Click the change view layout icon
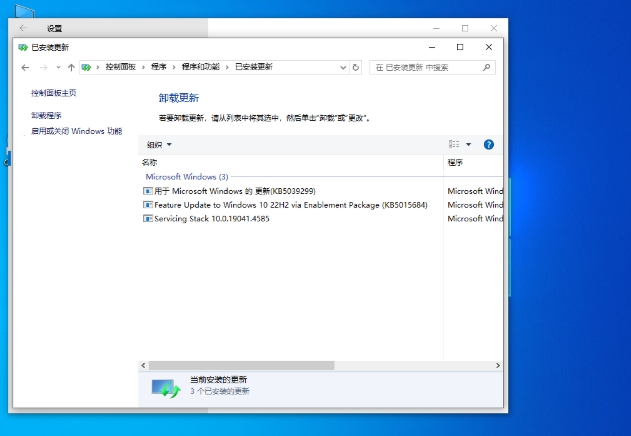 tap(454, 144)
